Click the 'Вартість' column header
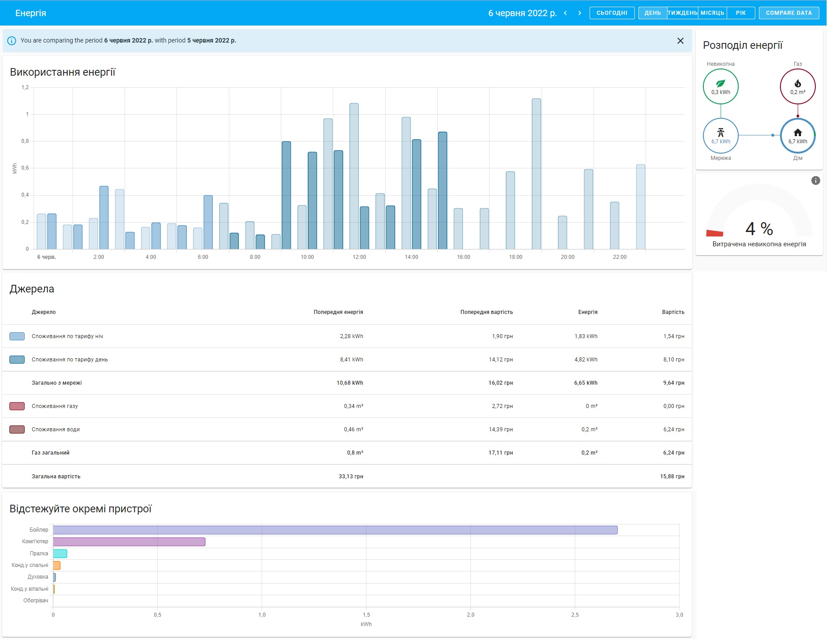This screenshot has height=644, width=827. (x=673, y=312)
